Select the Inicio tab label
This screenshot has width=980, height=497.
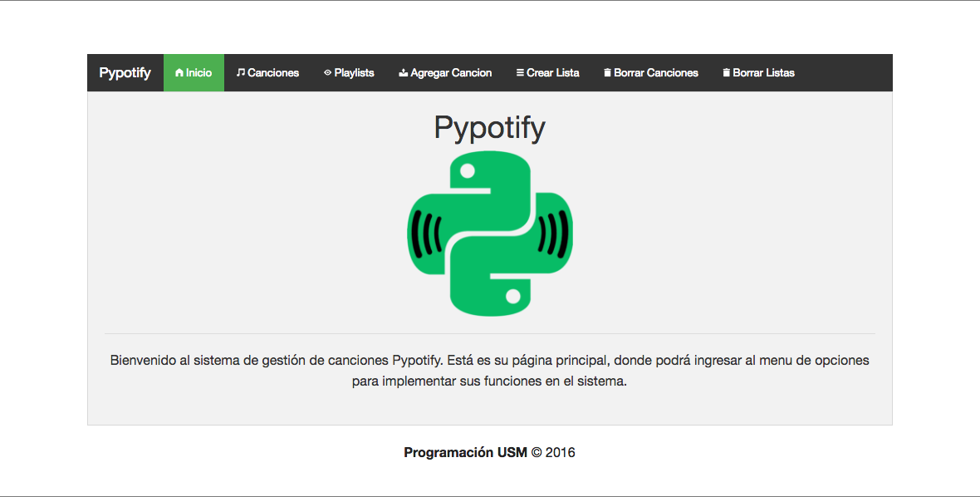tap(199, 73)
